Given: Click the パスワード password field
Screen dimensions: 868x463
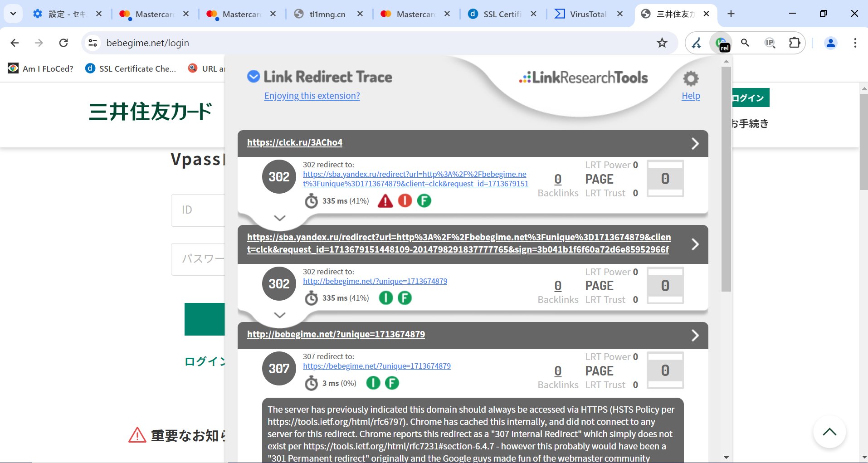Looking at the screenshot, I should tap(198, 259).
